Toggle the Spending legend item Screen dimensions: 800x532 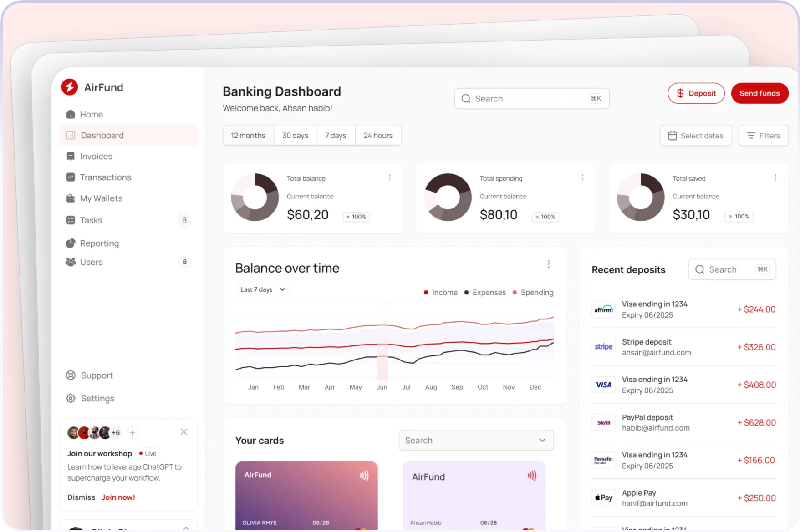click(x=533, y=293)
